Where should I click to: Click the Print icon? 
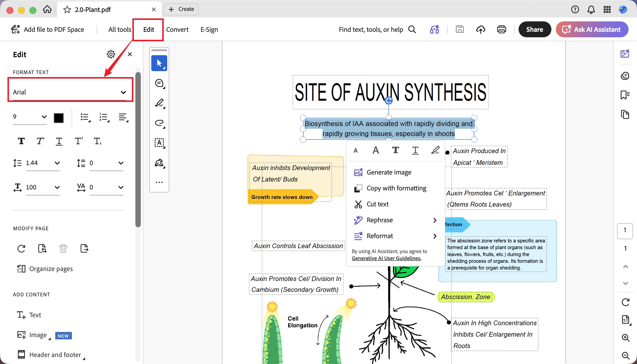(x=501, y=30)
